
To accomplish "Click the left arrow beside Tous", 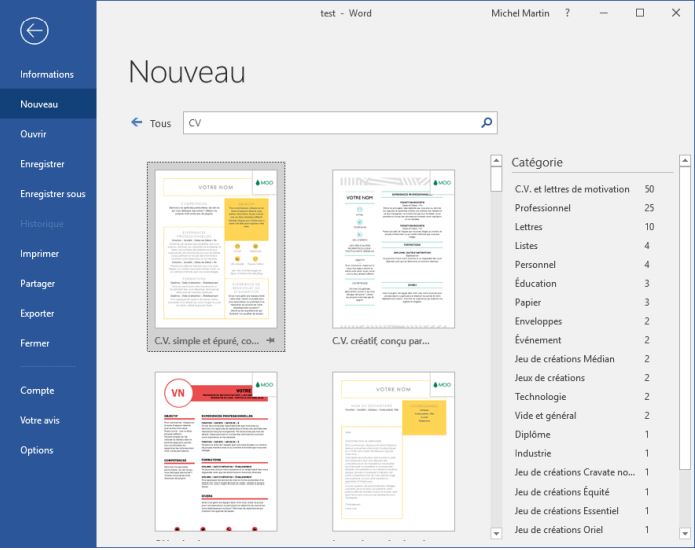I will [x=137, y=123].
